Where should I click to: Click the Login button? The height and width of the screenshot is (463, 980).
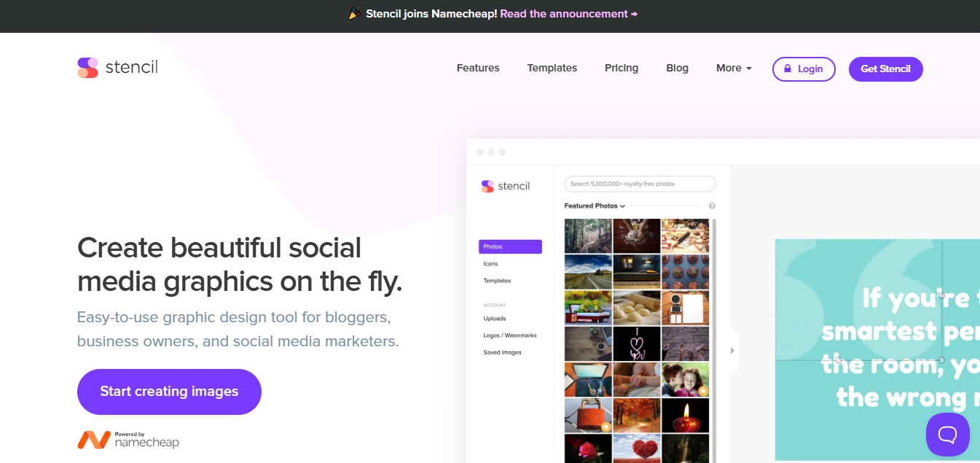pos(804,69)
